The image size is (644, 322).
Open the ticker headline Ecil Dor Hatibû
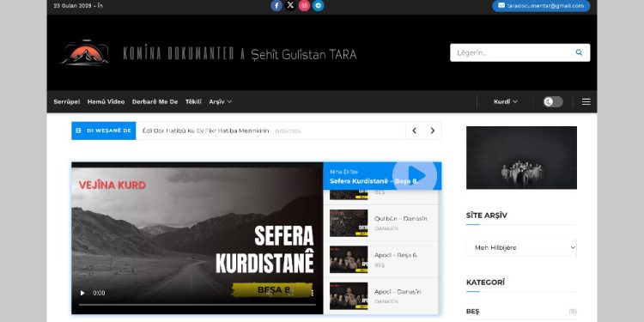[205, 131]
